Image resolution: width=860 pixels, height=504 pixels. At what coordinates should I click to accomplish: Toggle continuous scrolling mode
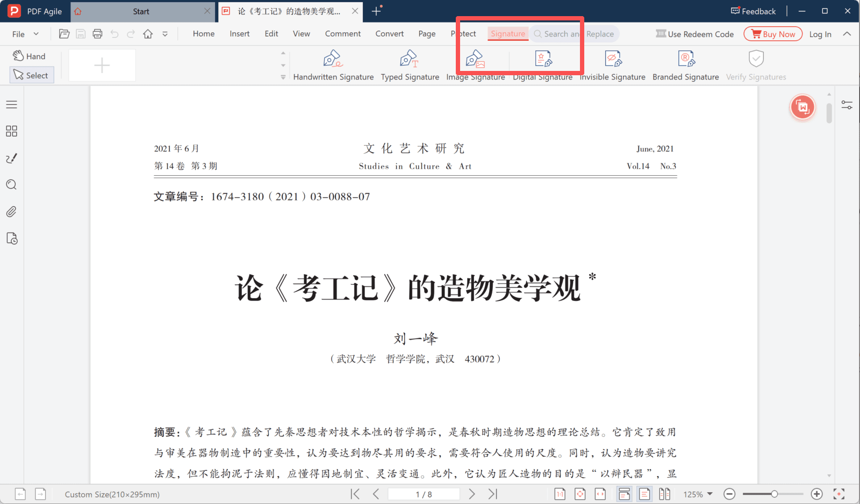pyautogui.click(x=624, y=494)
